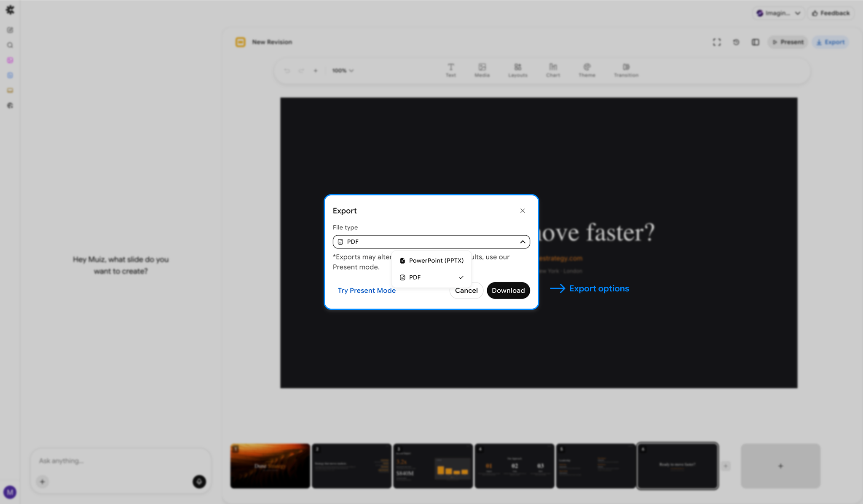Viewport: 863px width, 504px height.
Task: Click the Layouts toolbar icon
Action: point(517,69)
